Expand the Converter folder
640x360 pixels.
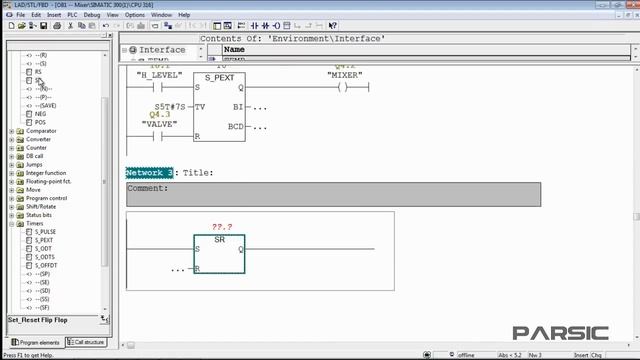click(11, 140)
